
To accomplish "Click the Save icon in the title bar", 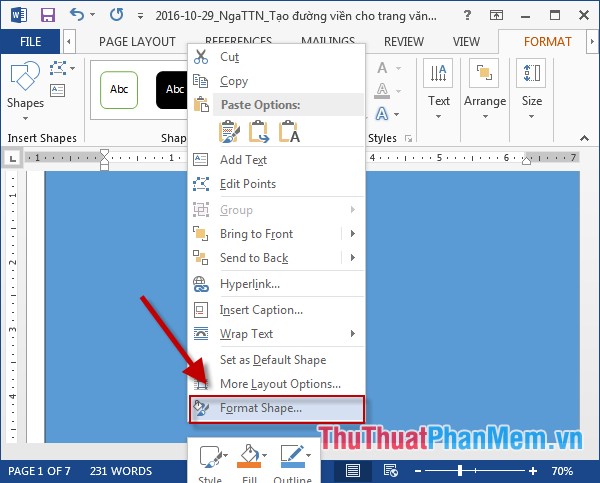I will [48, 15].
